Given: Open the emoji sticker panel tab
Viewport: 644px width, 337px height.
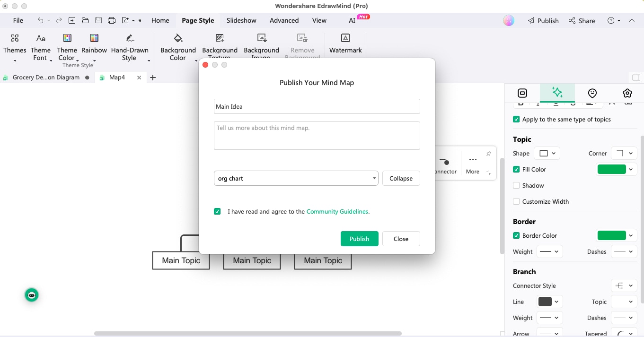Looking at the screenshot, I should 592,93.
